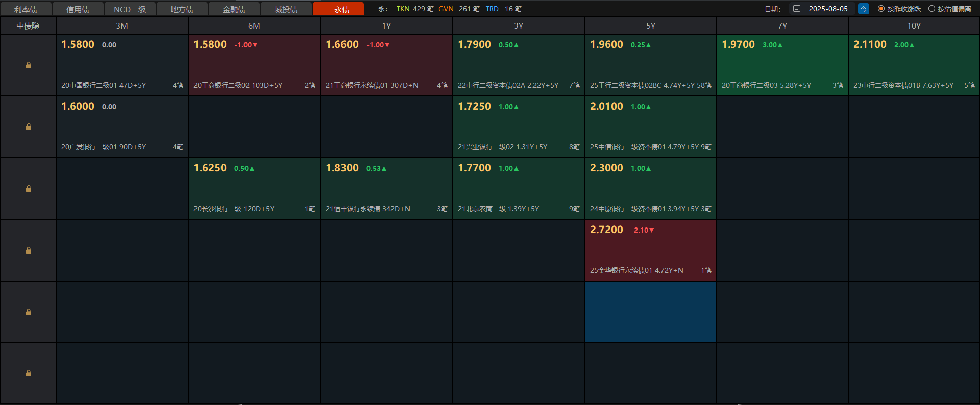980x405 pixels.
Task: Click the 1.9700 yield value
Action: point(738,45)
